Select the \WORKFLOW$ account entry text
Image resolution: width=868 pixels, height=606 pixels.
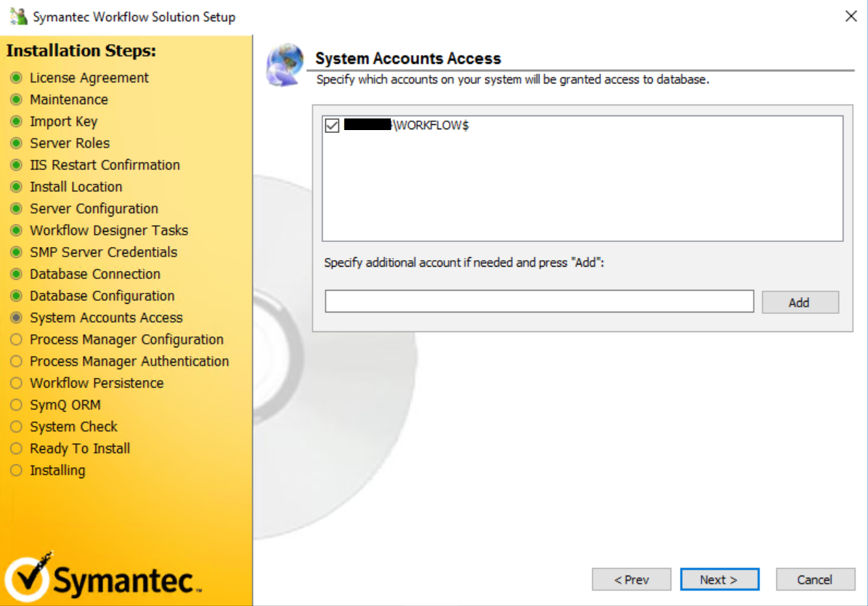[x=431, y=125]
